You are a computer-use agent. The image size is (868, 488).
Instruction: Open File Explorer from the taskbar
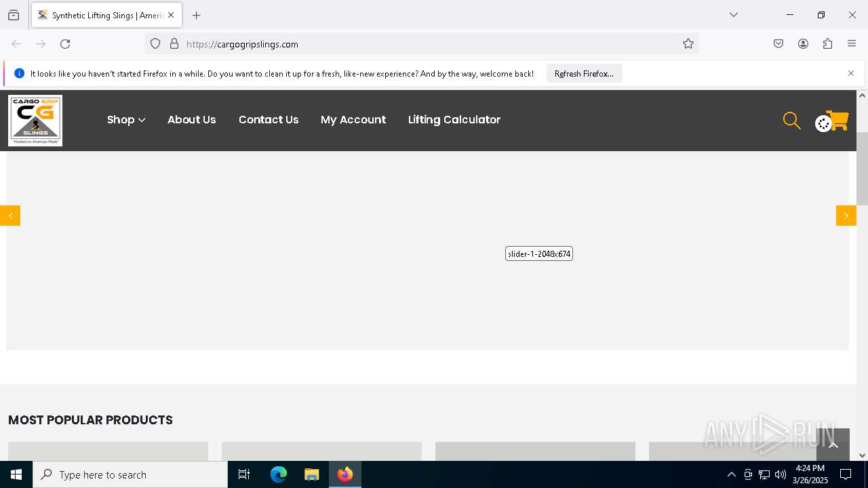click(x=311, y=474)
